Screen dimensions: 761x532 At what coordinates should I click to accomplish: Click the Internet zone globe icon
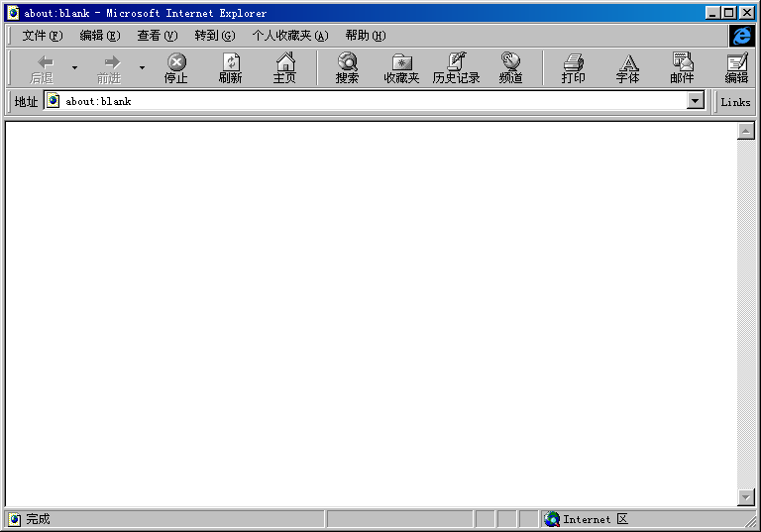(552, 519)
